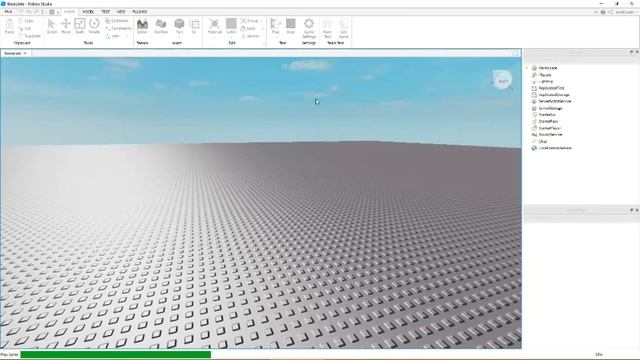Close the Baseplate document tab
The height and width of the screenshot is (360, 640).
(x=25, y=53)
